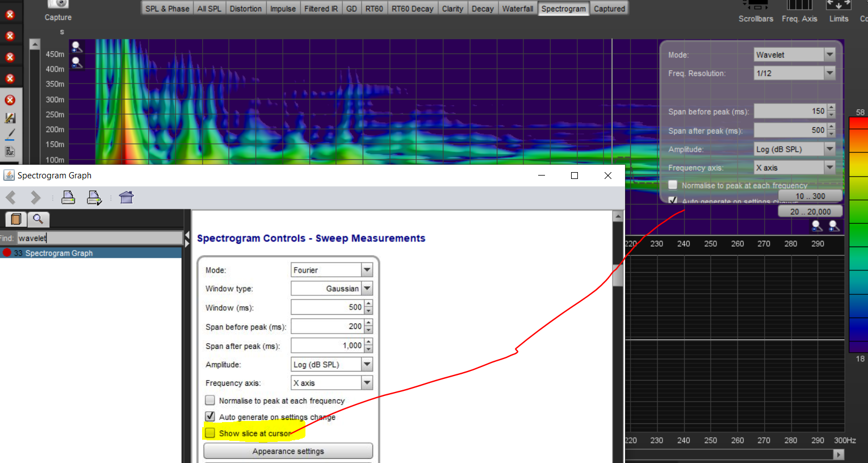
Task: Switch to the Waterfall tab
Action: (x=517, y=9)
